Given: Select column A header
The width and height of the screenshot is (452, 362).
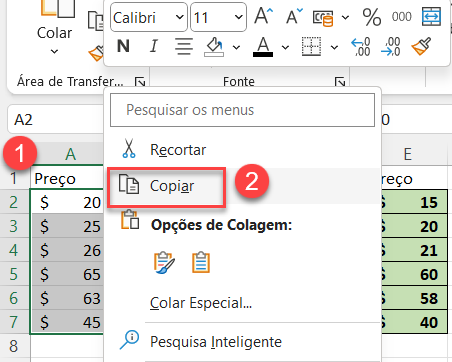Looking at the screenshot, I should [x=70, y=154].
